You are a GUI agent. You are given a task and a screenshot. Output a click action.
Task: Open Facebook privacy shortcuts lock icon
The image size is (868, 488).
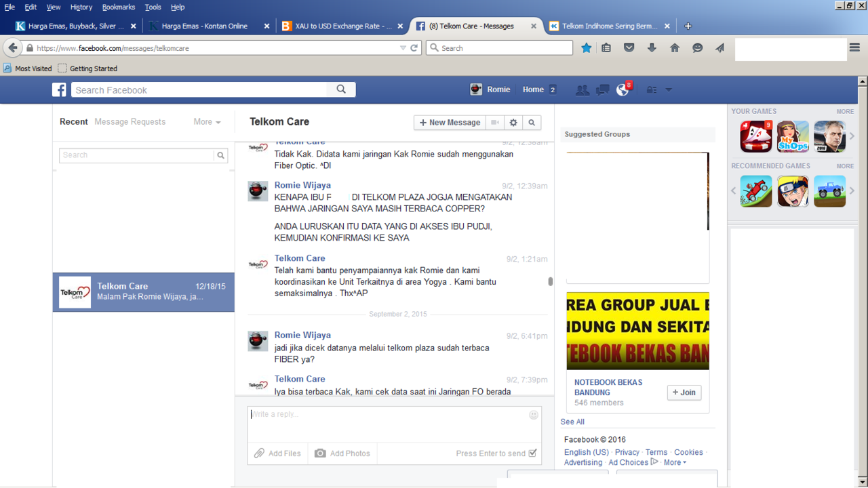(x=652, y=89)
